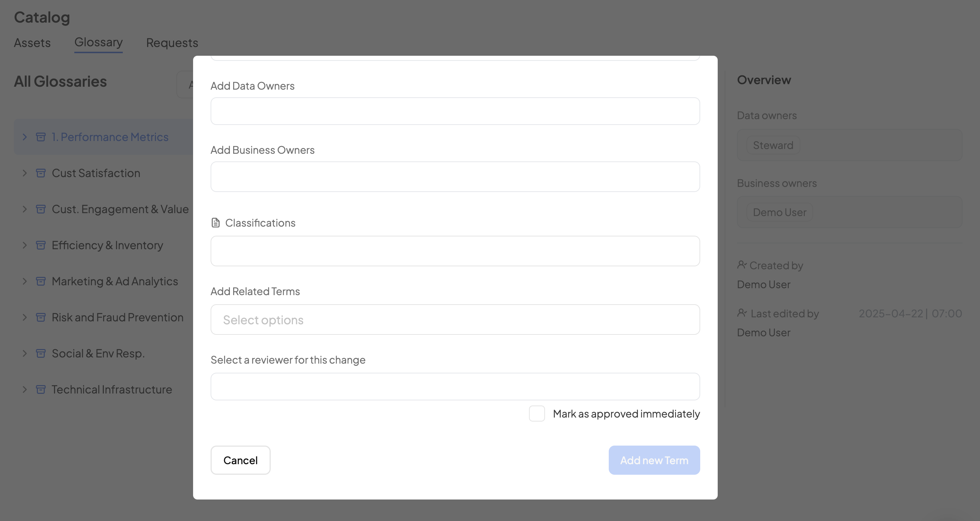980x521 pixels.
Task: Enable Mark as approved immediately checkbox
Action: 537,414
